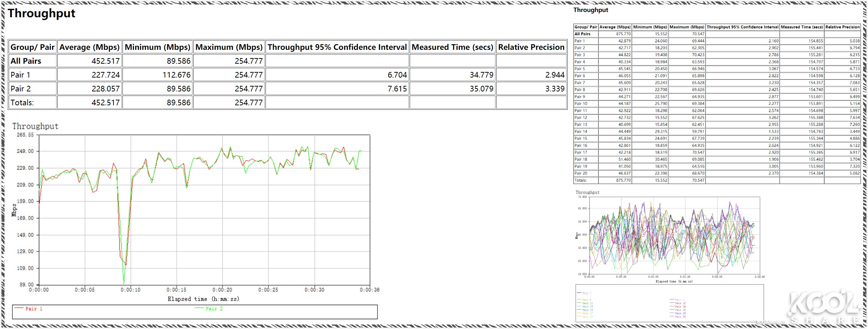868x329 pixels.
Task: Select the Pair 18 row label
Action: point(581,160)
